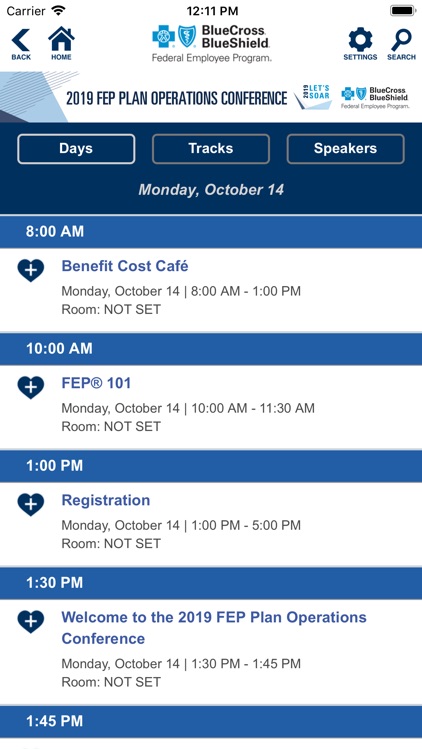The height and width of the screenshot is (750, 422).
Task: Open FEP® 101 session title
Action: click(96, 383)
